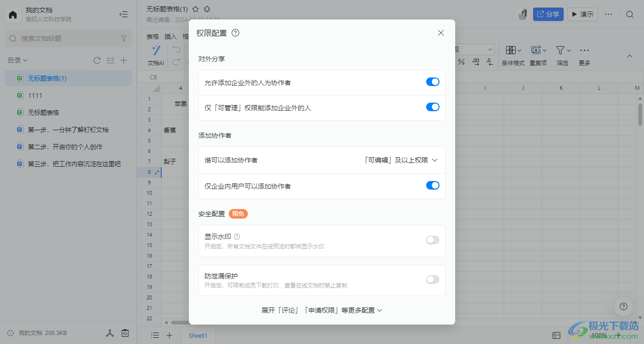Toggle 仅企业内用户可以添加协作者 switch

click(x=432, y=185)
